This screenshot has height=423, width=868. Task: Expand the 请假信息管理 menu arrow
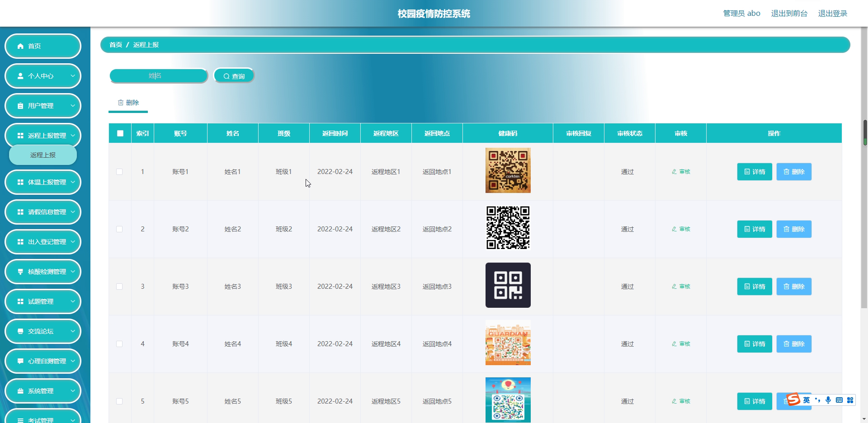(73, 212)
